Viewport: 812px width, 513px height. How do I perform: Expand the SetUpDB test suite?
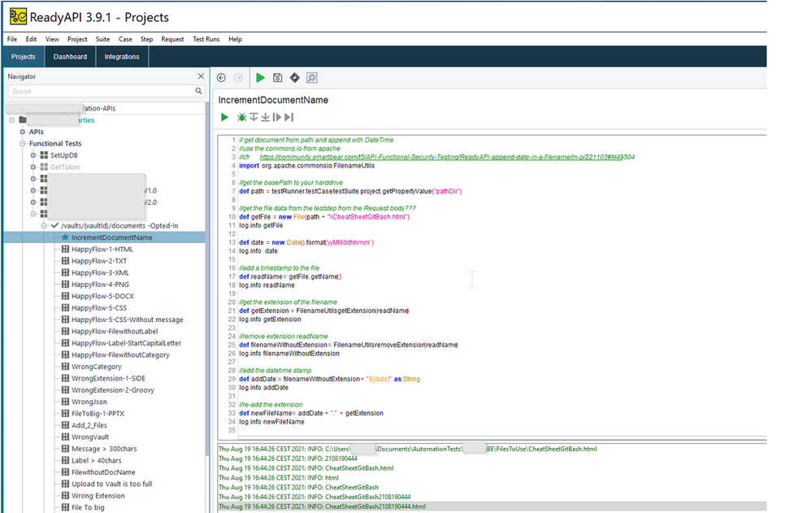pos(33,155)
